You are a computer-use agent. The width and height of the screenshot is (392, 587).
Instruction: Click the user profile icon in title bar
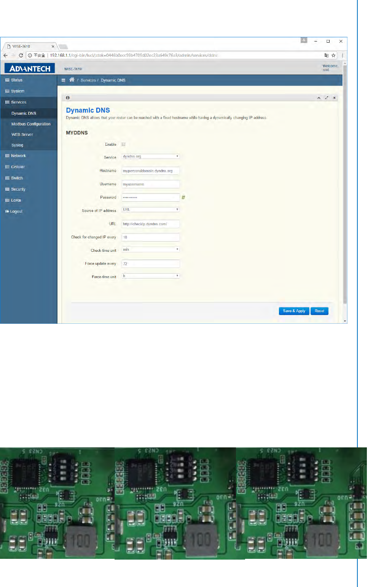point(304,40)
